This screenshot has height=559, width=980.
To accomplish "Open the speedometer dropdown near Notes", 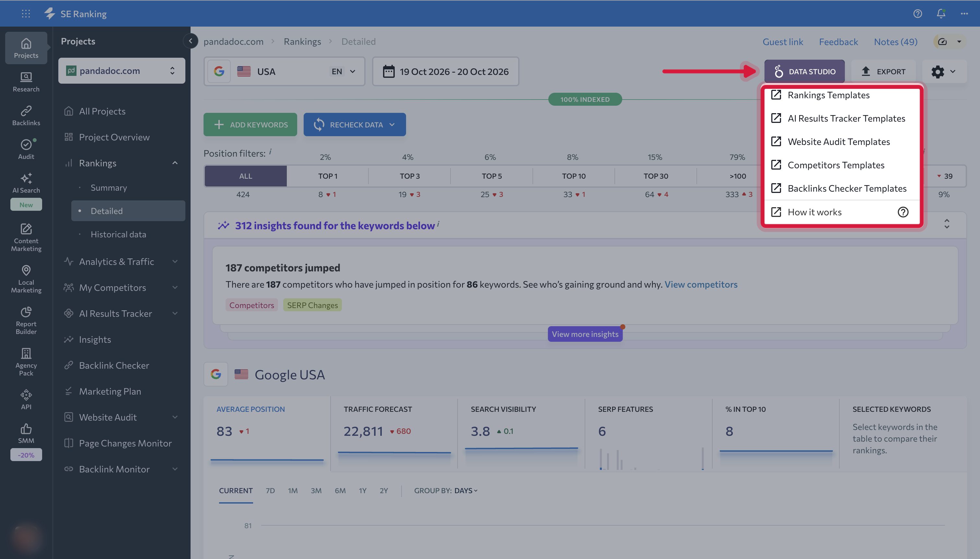I will click(x=950, y=42).
